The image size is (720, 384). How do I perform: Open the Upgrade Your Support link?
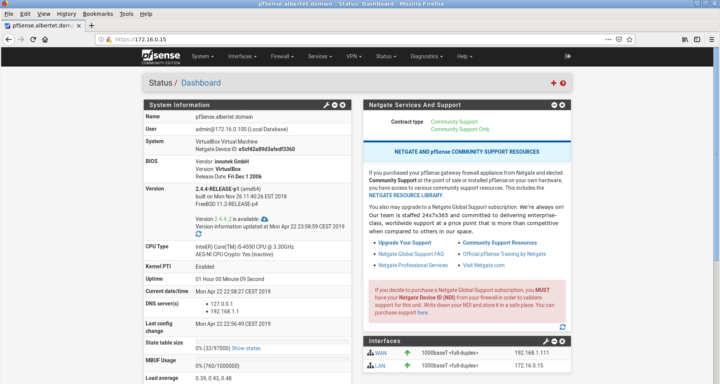(405, 243)
